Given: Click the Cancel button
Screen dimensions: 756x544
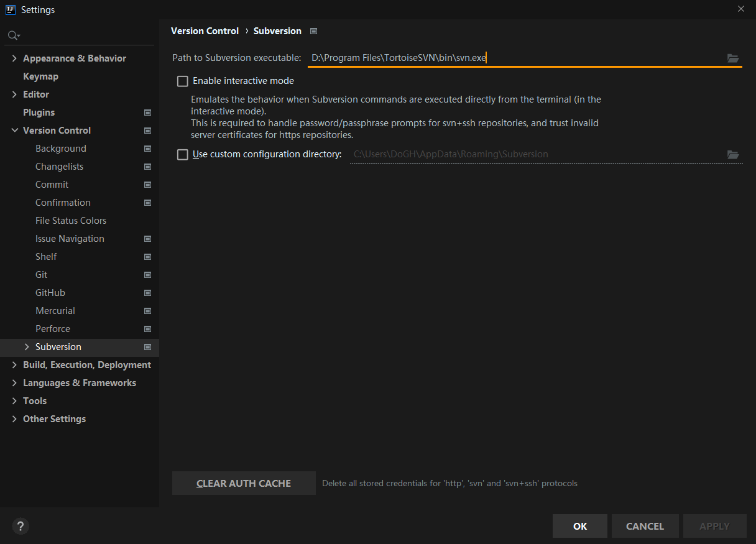Looking at the screenshot, I should click(645, 526).
